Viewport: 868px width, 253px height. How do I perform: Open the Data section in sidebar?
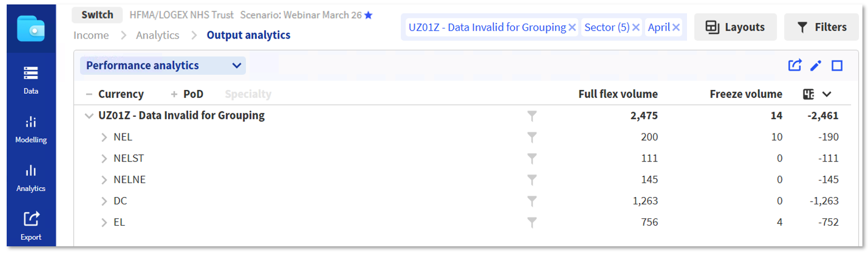click(x=31, y=79)
